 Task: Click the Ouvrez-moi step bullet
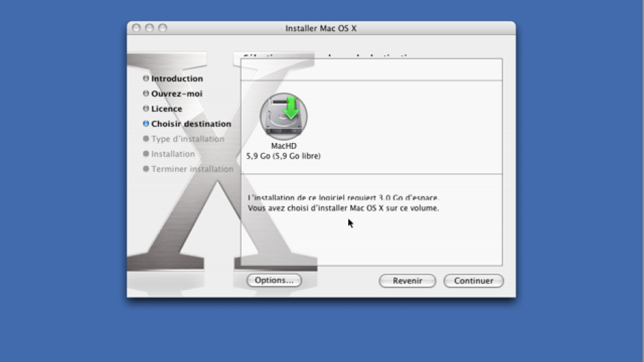coord(146,93)
